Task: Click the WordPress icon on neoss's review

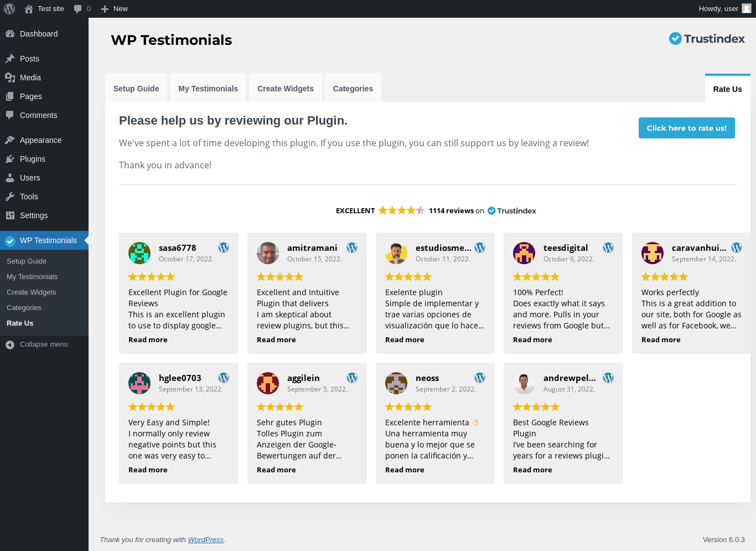Action: 480,378
